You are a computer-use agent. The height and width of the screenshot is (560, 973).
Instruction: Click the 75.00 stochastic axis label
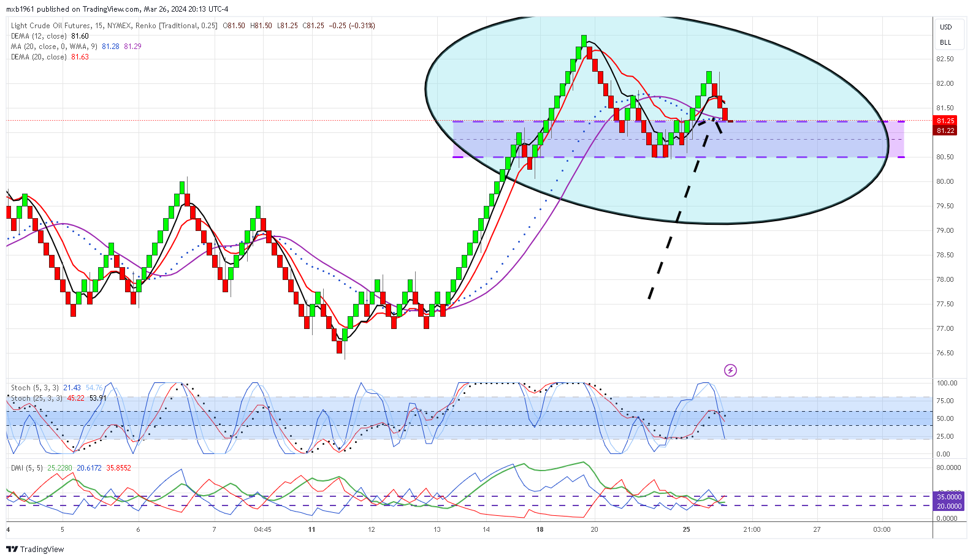[x=945, y=401]
